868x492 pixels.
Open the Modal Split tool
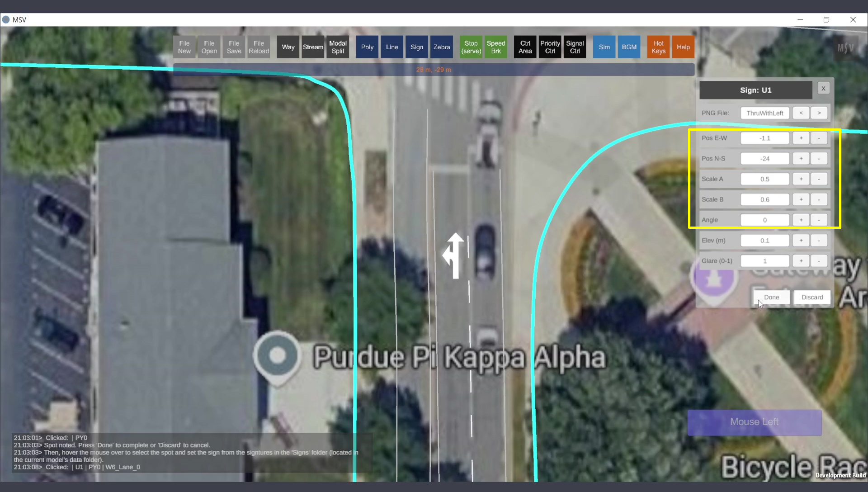338,47
